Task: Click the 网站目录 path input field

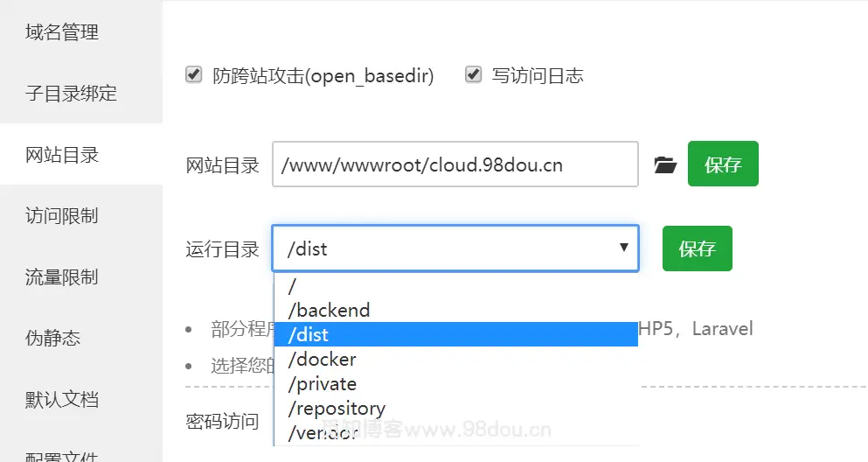Action: tap(455, 164)
